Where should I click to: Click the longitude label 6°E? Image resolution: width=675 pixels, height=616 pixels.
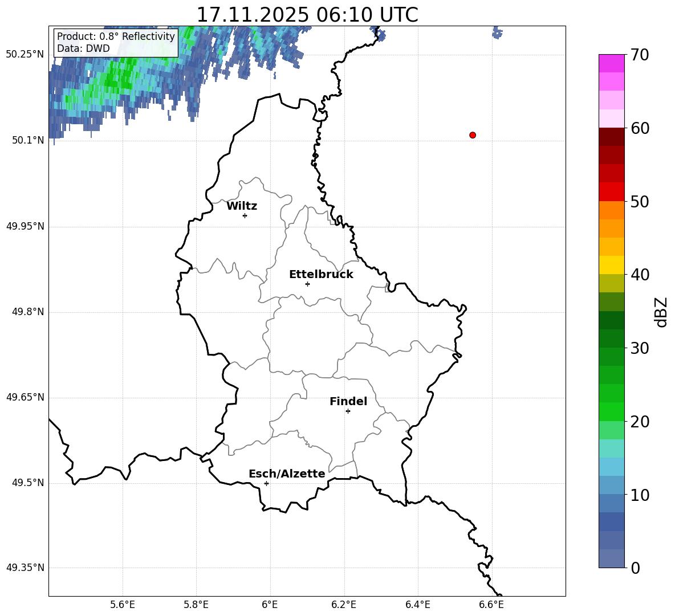click(270, 605)
